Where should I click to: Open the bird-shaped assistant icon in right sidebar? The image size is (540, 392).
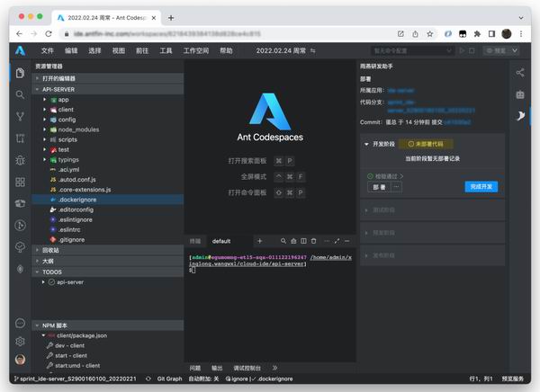520,116
